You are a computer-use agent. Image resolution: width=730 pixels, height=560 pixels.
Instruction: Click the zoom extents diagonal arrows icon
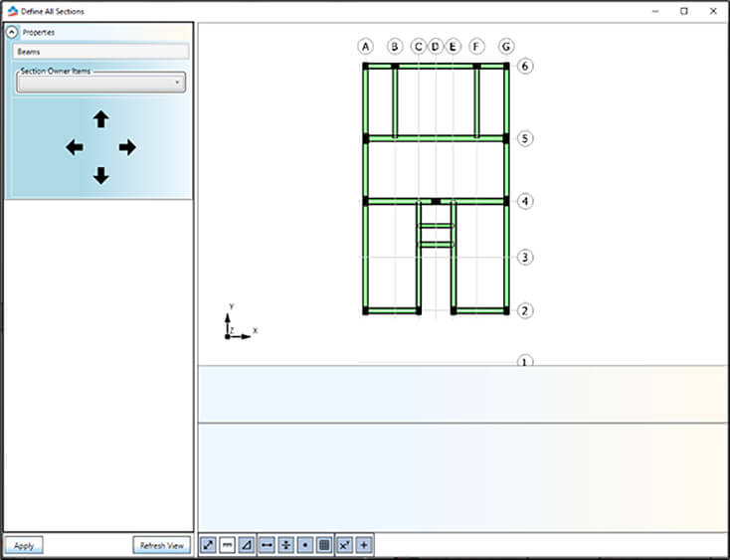208,545
